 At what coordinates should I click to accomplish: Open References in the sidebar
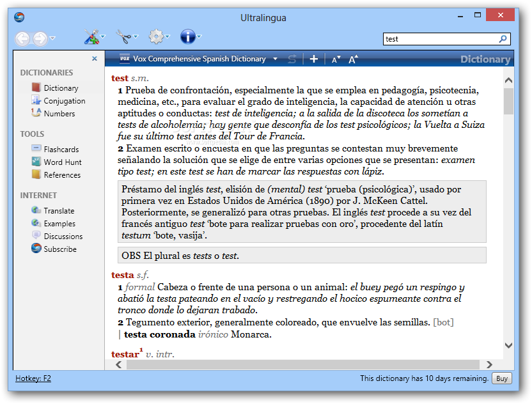62,175
